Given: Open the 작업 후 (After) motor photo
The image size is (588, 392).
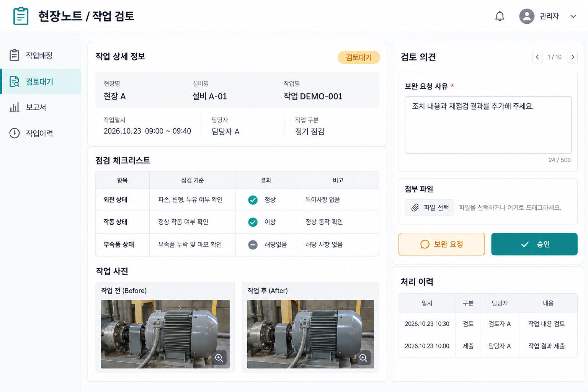Looking at the screenshot, I should pyautogui.click(x=310, y=334).
